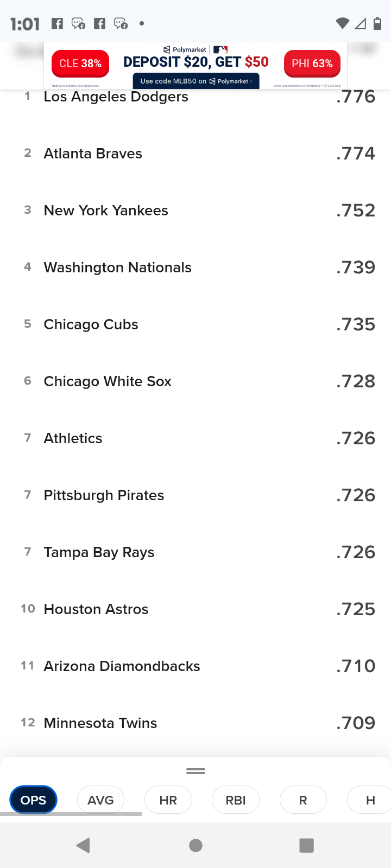391x868 pixels.
Task: Expand the bottom sheet drag handle
Action: [x=195, y=771]
